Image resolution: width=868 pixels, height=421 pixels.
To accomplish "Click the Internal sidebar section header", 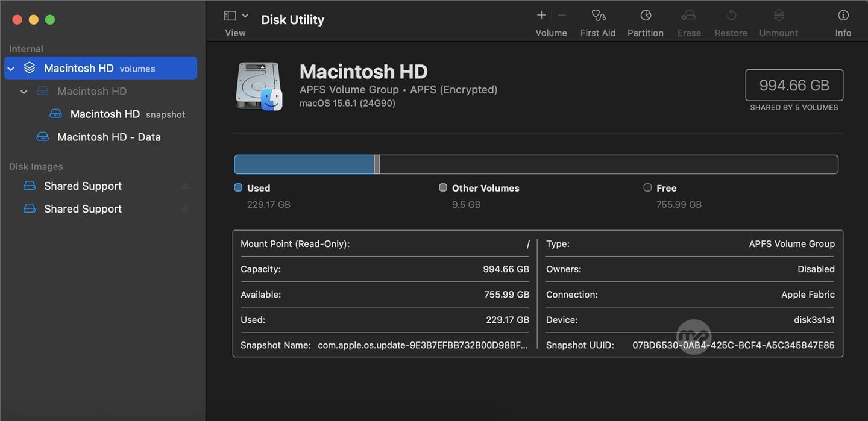I will click(x=26, y=49).
